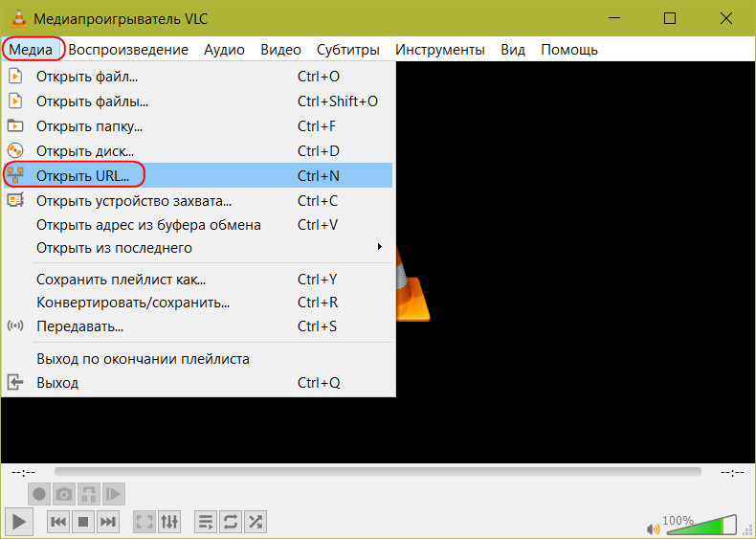Open the Помощь menu
The image size is (756, 539).
point(569,50)
